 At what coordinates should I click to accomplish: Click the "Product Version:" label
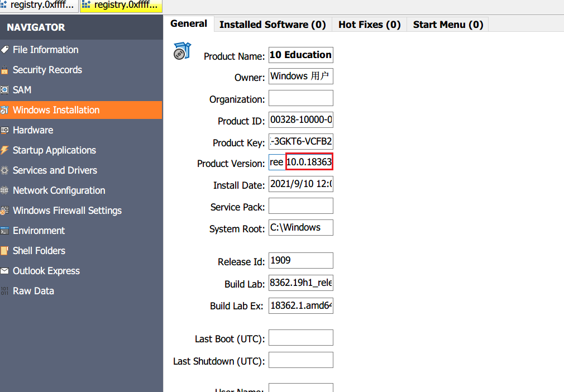tap(231, 164)
